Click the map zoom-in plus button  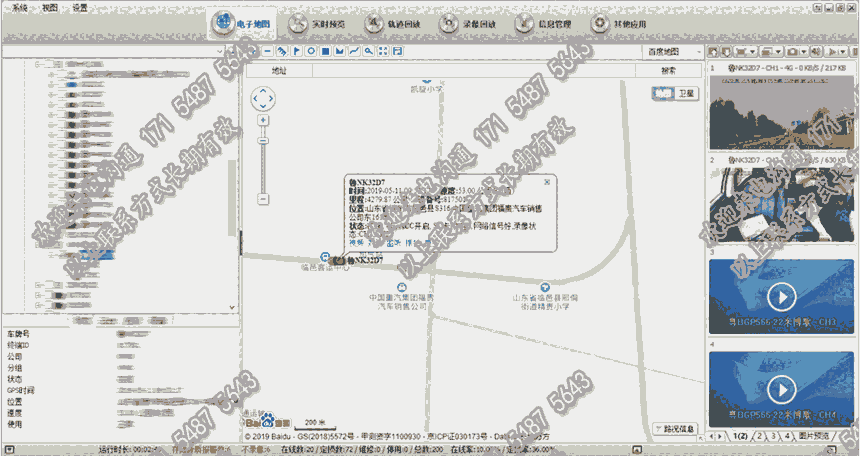click(x=263, y=120)
